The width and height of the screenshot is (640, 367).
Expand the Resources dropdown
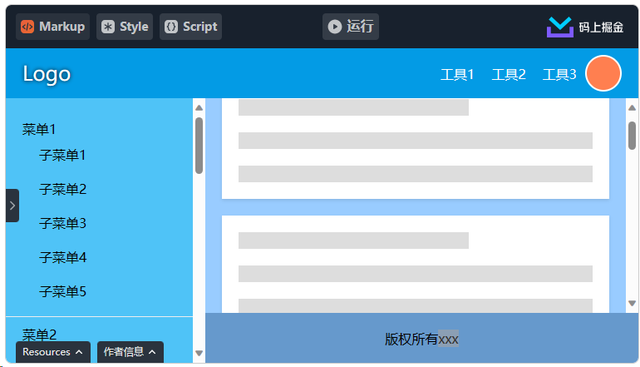click(x=53, y=352)
